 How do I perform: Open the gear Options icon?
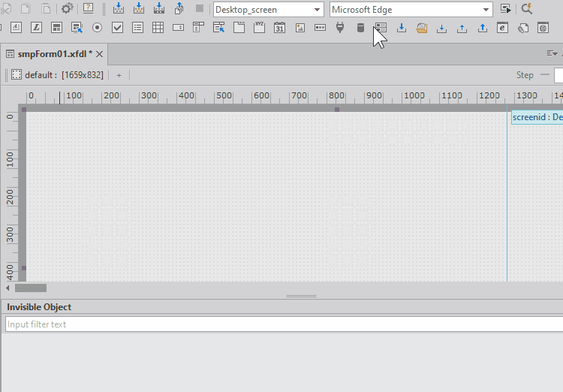click(x=67, y=8)
